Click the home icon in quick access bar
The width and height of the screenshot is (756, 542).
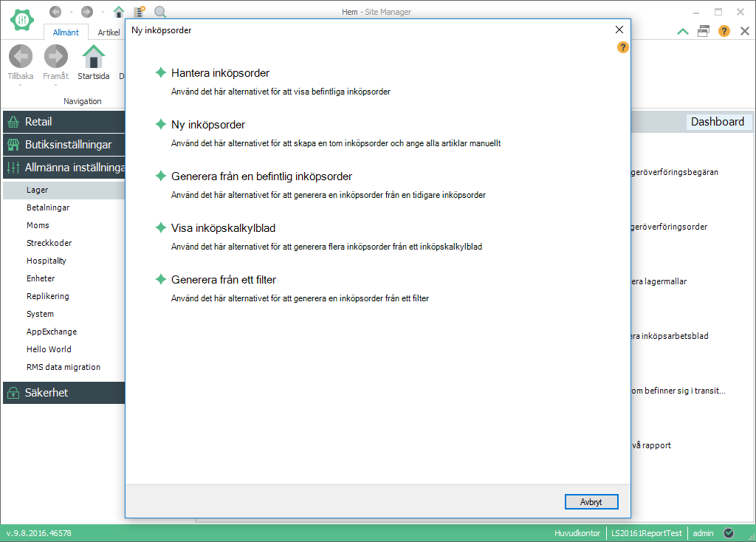coord(119,12)
